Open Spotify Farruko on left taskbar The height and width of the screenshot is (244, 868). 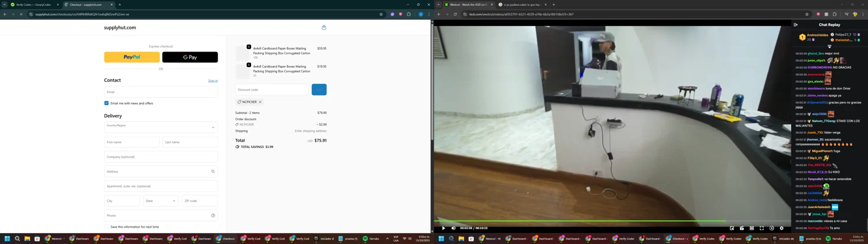(x=372, y=238)
